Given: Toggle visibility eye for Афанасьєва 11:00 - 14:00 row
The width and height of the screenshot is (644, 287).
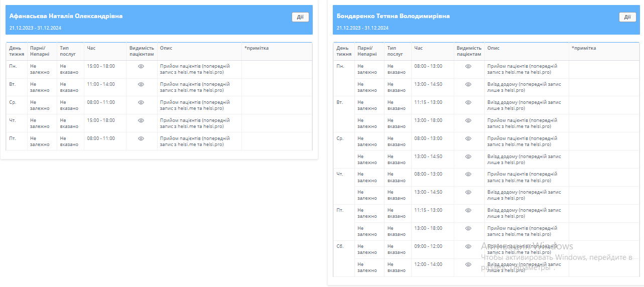Looking at the screenshot, I should tap(141, 84).
